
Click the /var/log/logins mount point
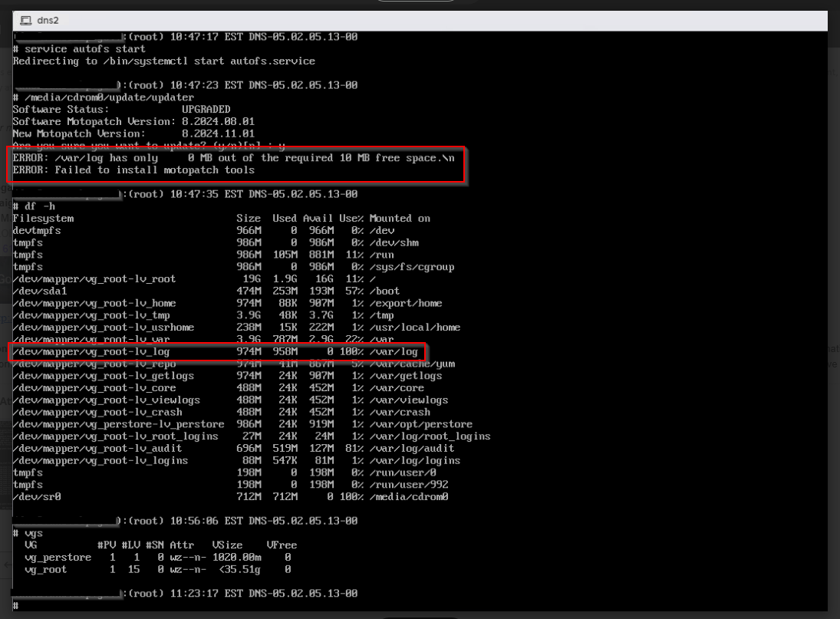click(415, 460)
